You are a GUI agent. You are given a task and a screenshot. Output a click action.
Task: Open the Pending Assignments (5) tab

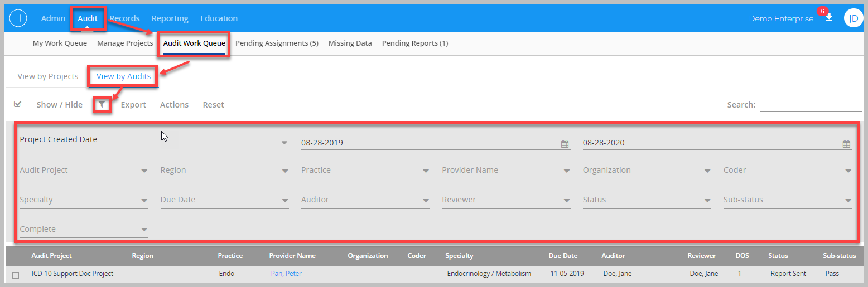pyautogui.click(x=277, y=43)
